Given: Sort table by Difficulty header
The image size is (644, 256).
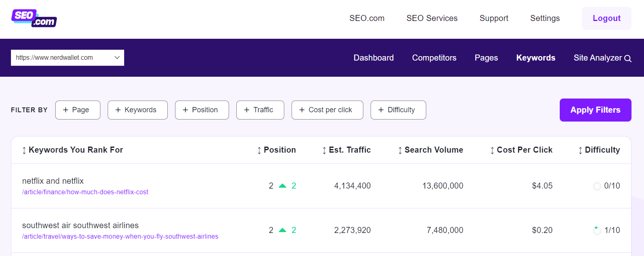Looking at the screenshot, I should point(602,150).
